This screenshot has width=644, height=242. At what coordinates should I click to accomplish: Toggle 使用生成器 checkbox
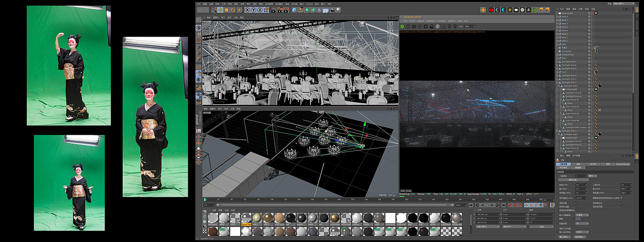coord(577,207)
